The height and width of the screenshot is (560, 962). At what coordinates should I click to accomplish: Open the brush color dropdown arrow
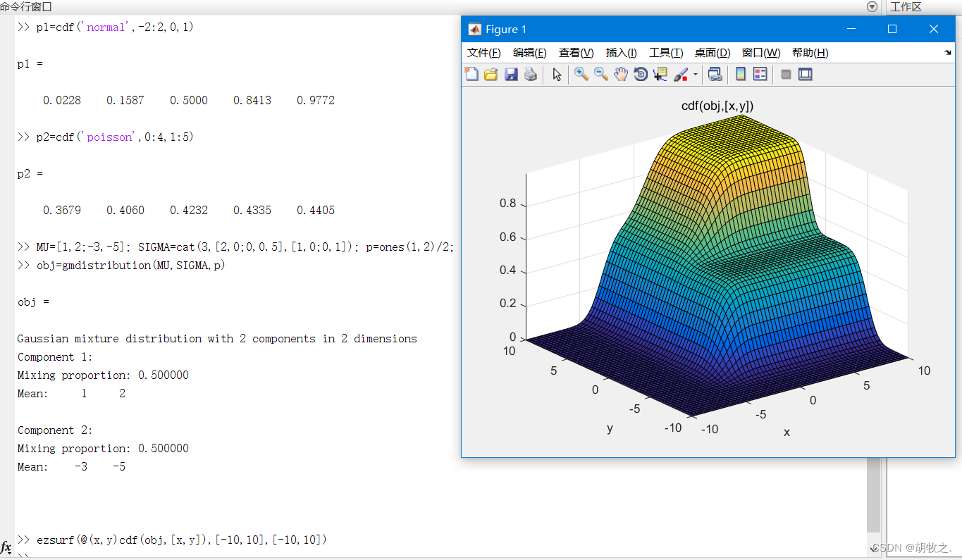point(696,74)
